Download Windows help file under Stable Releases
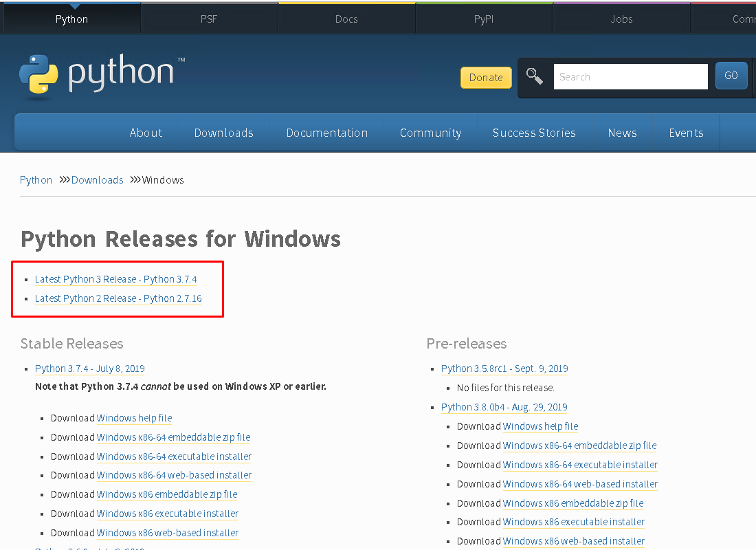Image resolution: width=756 pixels, height=550 pixels. [x=134, y=418]
